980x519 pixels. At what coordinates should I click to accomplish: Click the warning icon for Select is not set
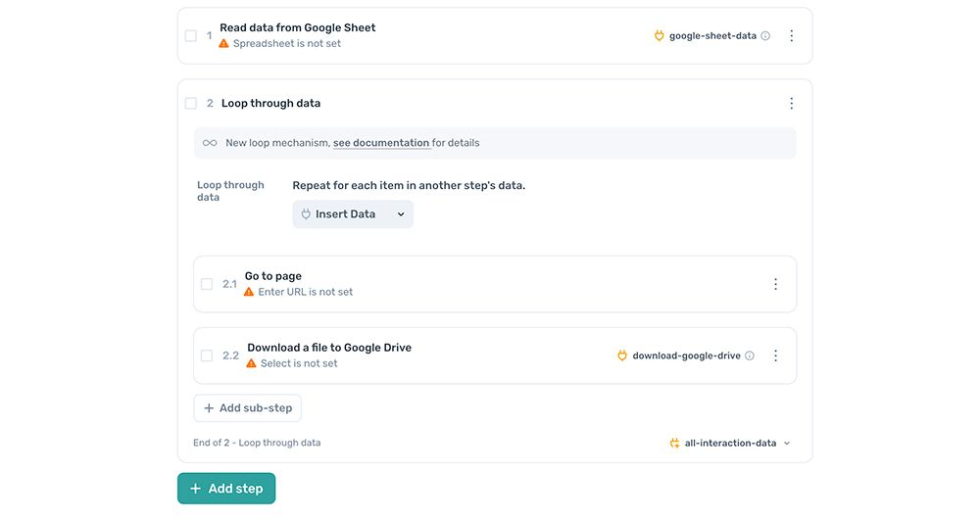(x=251, y=363)
